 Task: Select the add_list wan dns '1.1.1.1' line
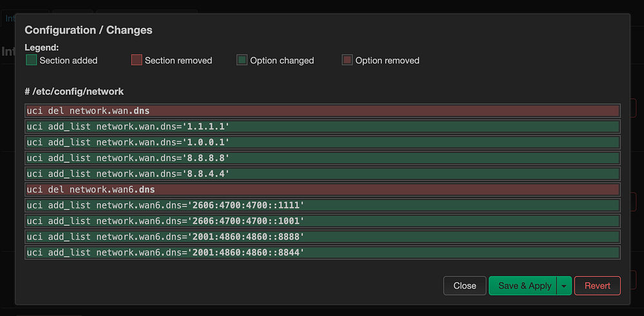[x=322, y=126]
